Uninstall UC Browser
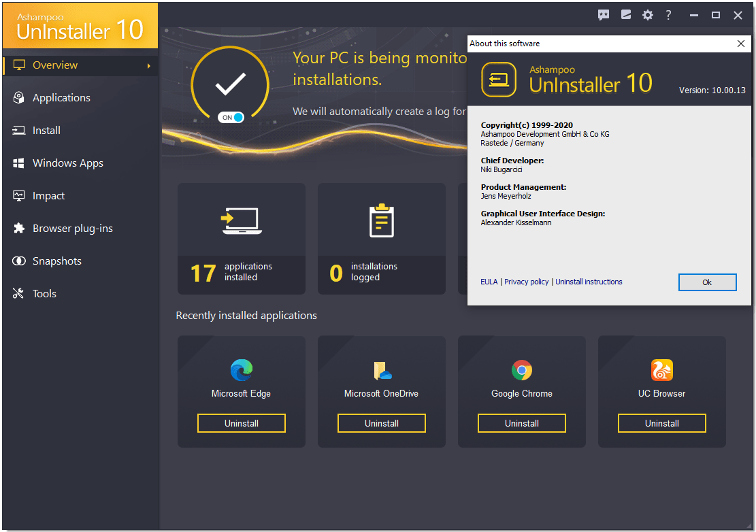The height and width of the screenshot is (532, 756). tap(662, 423)
